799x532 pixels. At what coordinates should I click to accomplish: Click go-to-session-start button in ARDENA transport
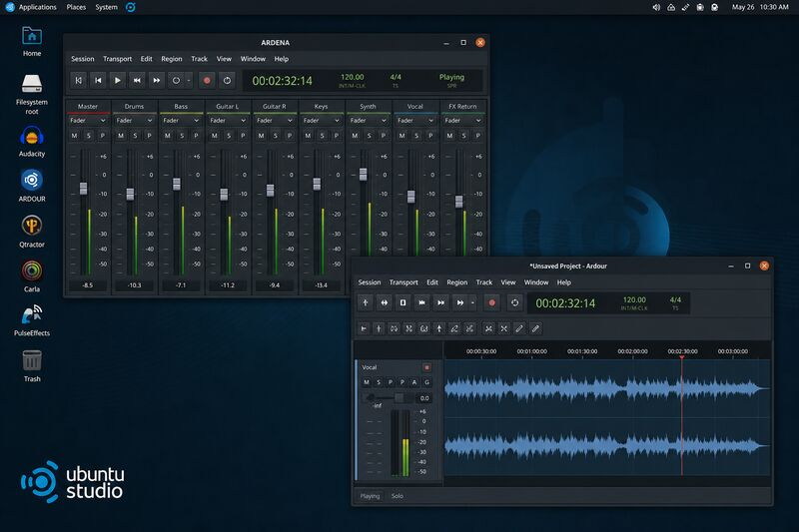(79, 81)
